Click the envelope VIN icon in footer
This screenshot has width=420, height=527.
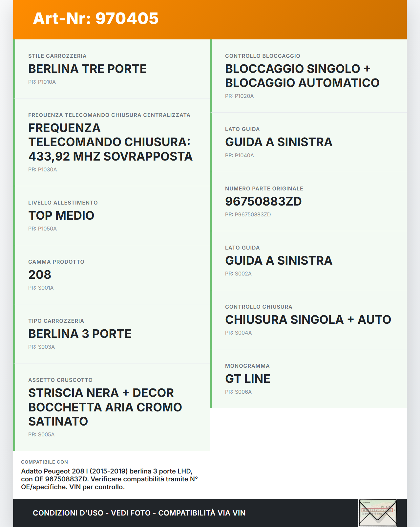pos(378,513)
